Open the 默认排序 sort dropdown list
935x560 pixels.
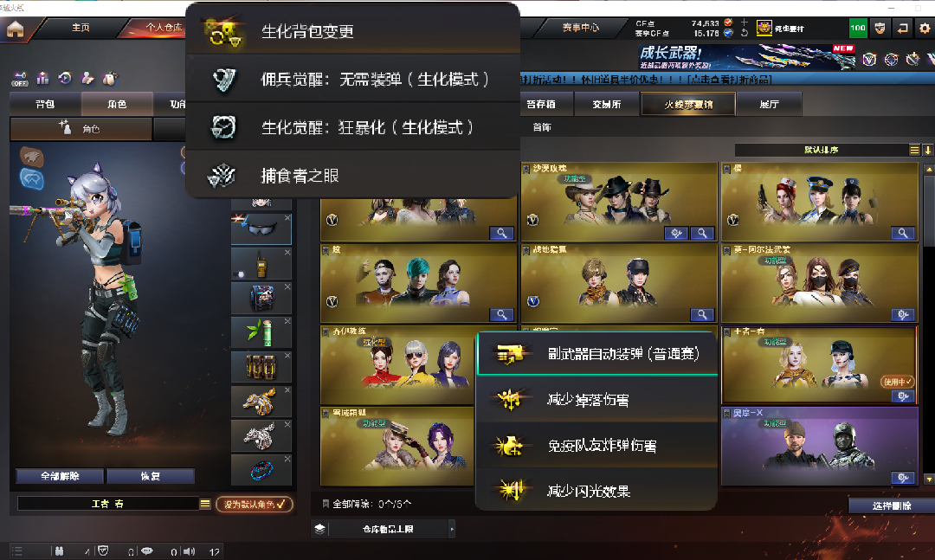click(x=914, y=150)
